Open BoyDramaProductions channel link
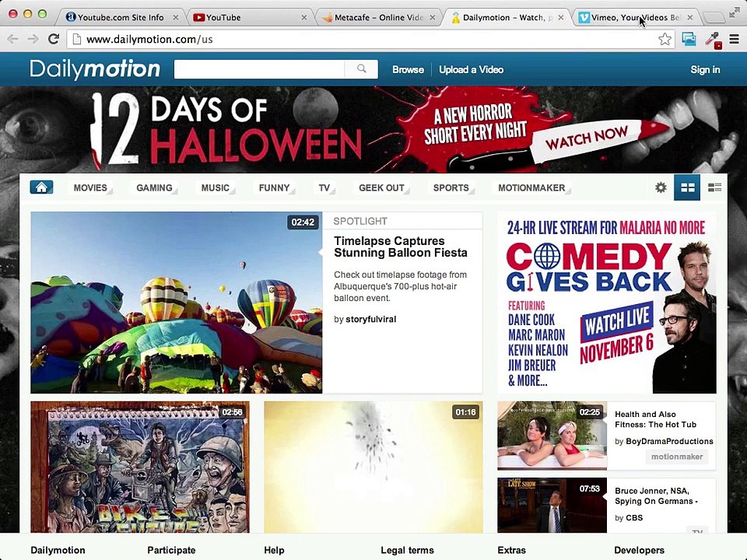747x560 pixels. (x=669, y=442)
